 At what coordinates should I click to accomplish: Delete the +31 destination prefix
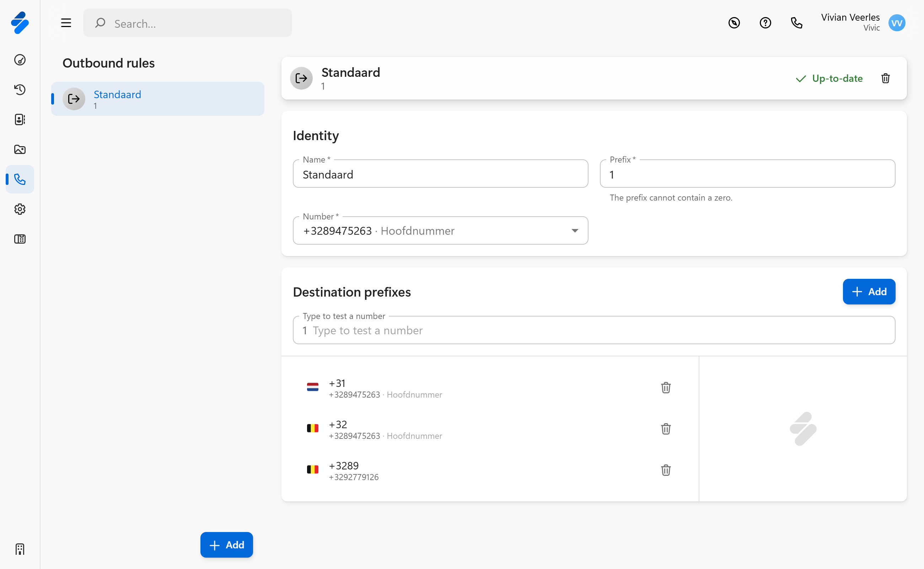point(666,388)
